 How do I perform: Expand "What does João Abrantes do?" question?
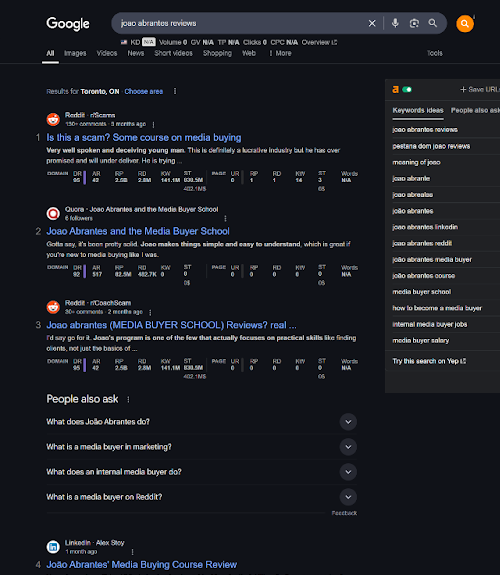click(201, 422)
